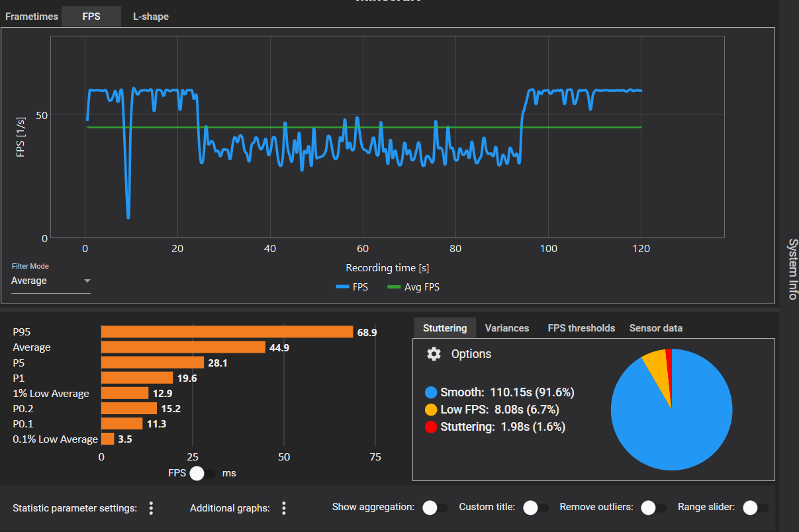Viewport: 799px width, 532px height.
Task: Click the yellow Low FPS legend dot
Action: click(x=432, y=410)
